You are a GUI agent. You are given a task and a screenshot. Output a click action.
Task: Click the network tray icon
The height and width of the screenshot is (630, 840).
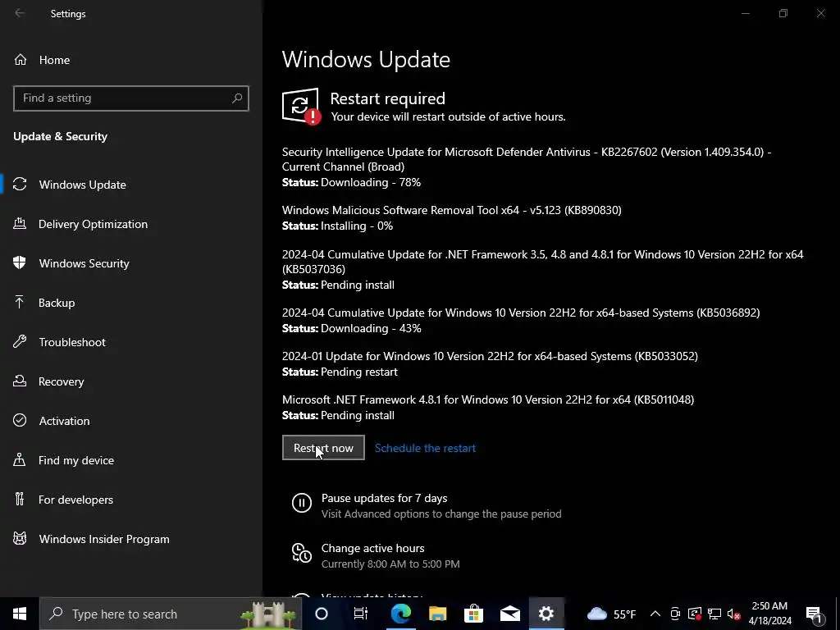tap(714, 614)
